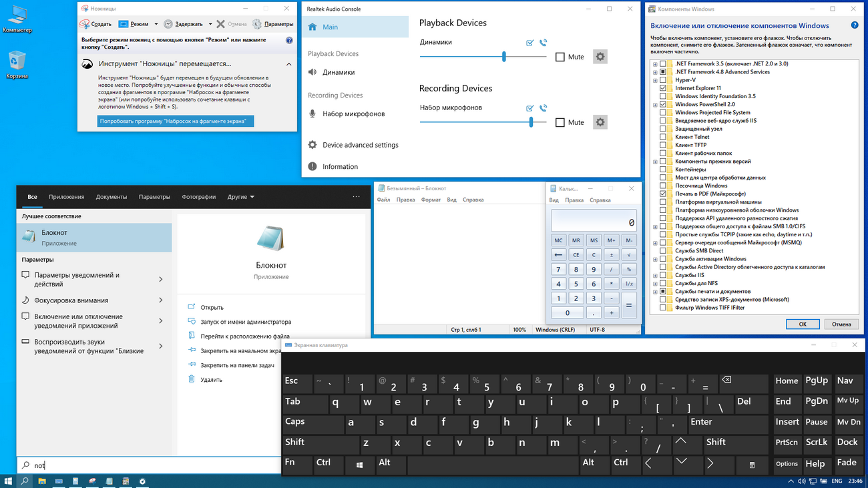868x488 pixels.
Task: Expand .NET Framework 4.8 Advanced Services node
Action: pos(655,72)
